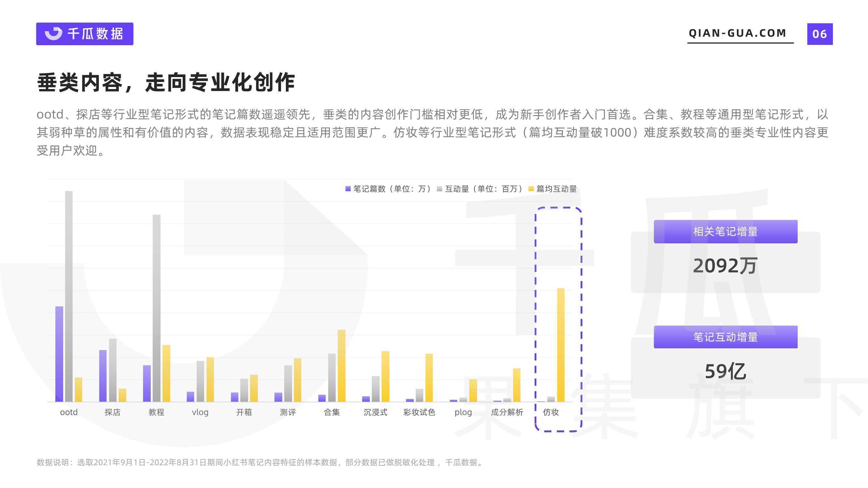This screenshot has height=488, width=868.
Task: Click the 合集 axis label
Action: [331, 412]
